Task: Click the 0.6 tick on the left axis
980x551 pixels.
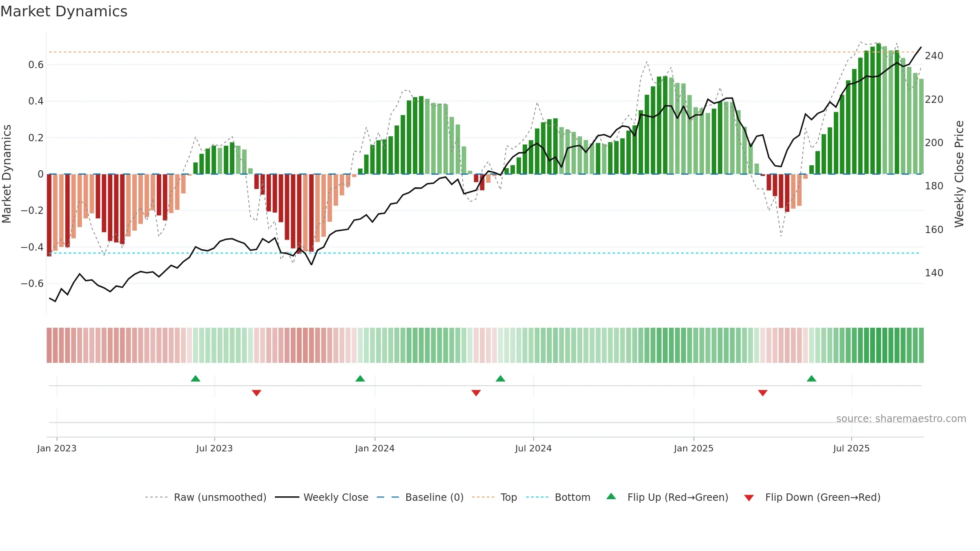Action: point(36,65)
